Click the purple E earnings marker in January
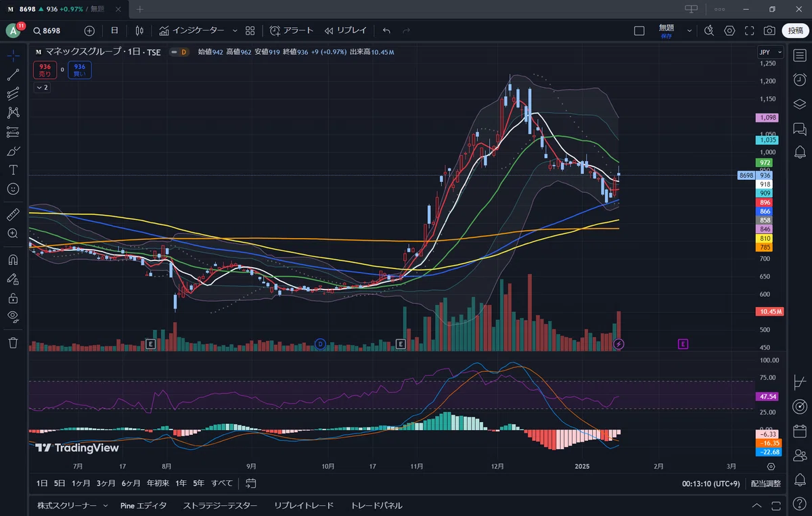812x516 pixels. click(x=683, y=344)
